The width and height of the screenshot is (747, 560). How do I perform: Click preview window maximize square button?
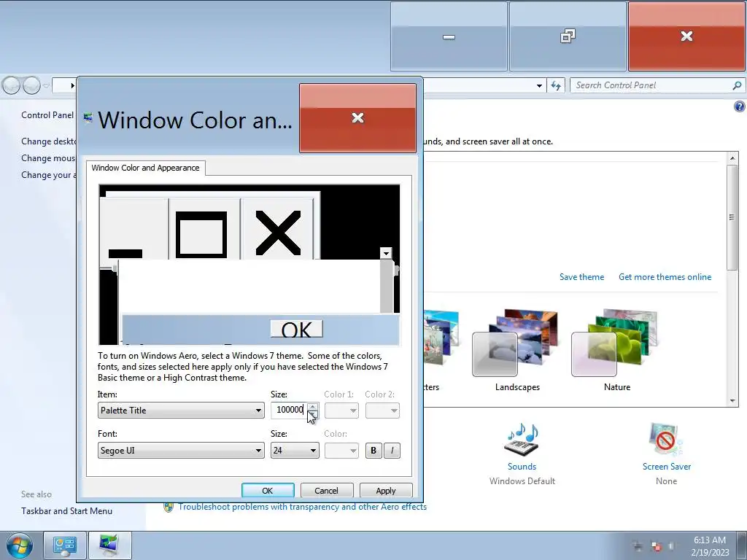tap(204, 231)
